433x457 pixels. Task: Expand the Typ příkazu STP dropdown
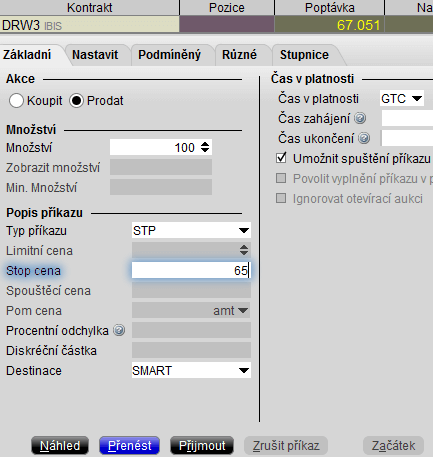(x=191, y=230)
